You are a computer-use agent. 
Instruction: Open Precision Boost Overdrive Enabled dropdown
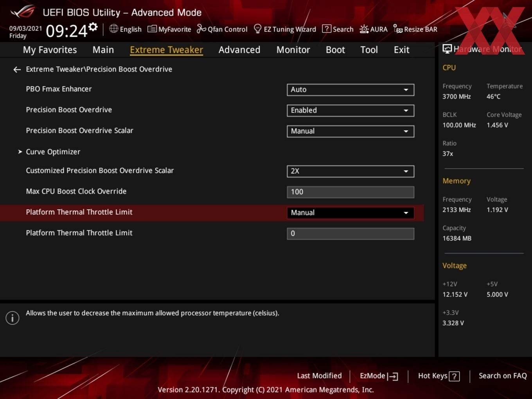[350, 110]
